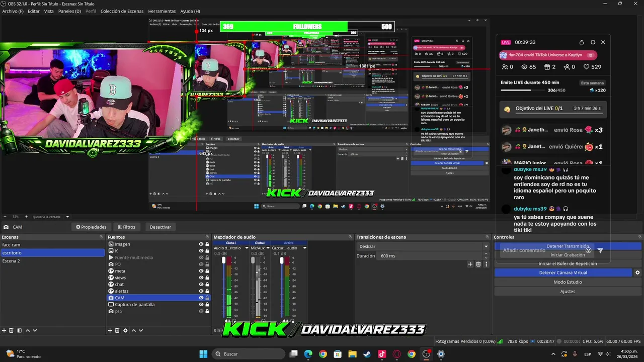The height and width of the screenshot is (362, 644).
Task: Zoom in preview with plus icon
Action: (27, 217)
